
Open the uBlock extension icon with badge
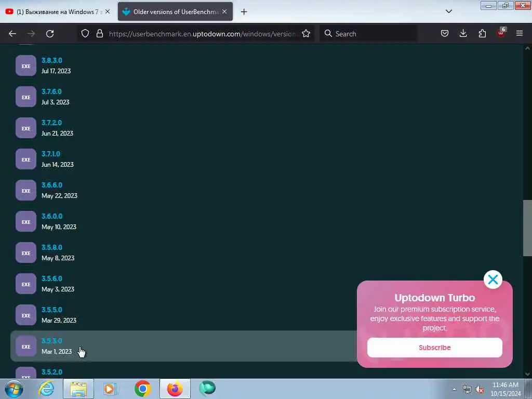tap(501, 33)
